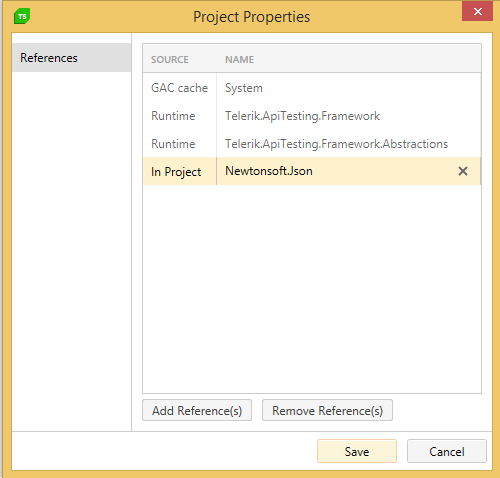Click the green TS application icon
Viewport: 500px width, 478px height.
click(22, 16)
